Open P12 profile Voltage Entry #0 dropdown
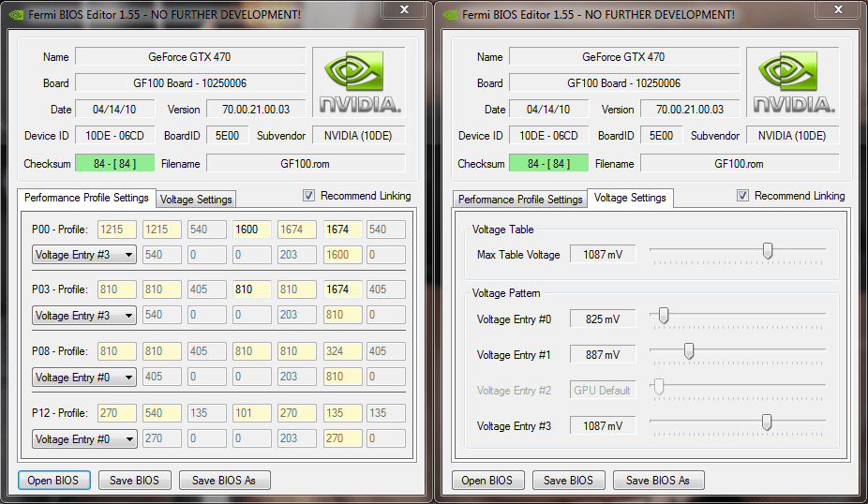Image resolution: width=868 pixels, height=504 pixels. pos(84,439)
